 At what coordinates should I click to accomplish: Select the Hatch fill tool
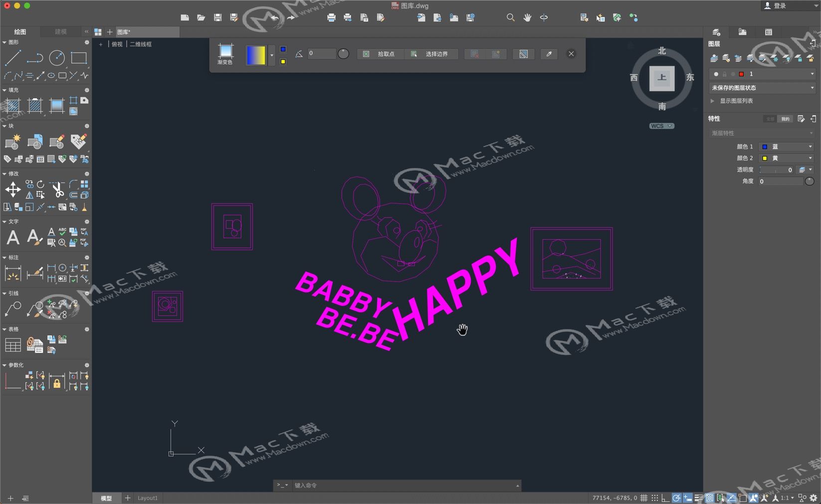pos(13,105)
